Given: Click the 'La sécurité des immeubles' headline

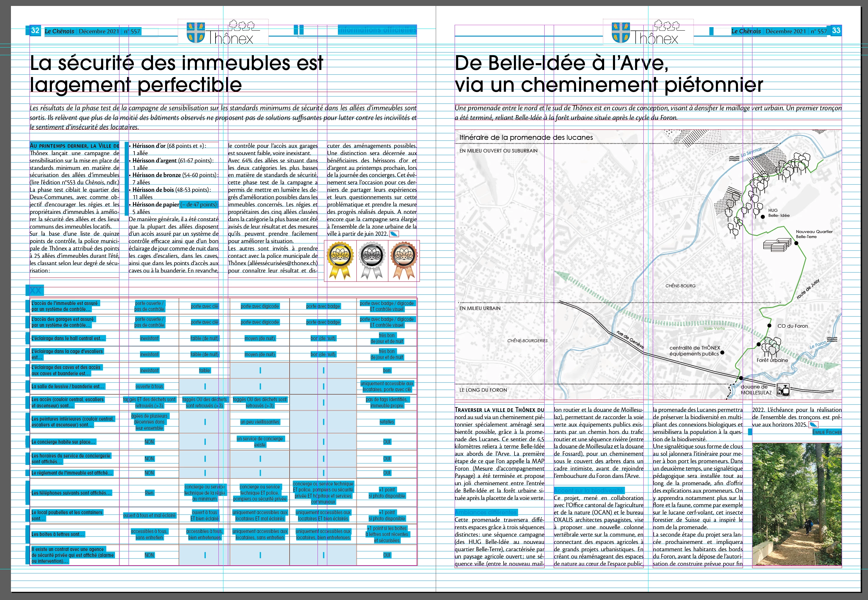Looking at the screenshot, I should 176,74.
